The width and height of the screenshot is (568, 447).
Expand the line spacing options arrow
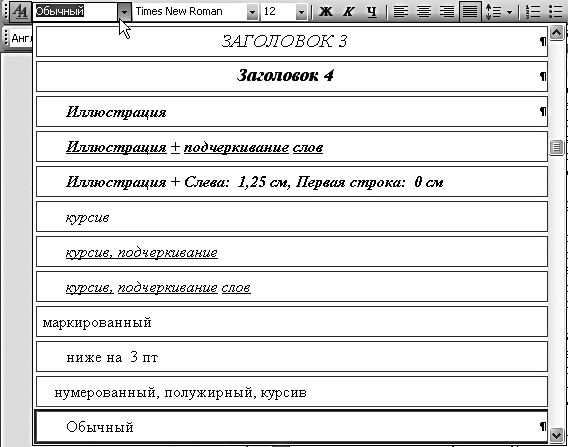(x=509, y=12)
